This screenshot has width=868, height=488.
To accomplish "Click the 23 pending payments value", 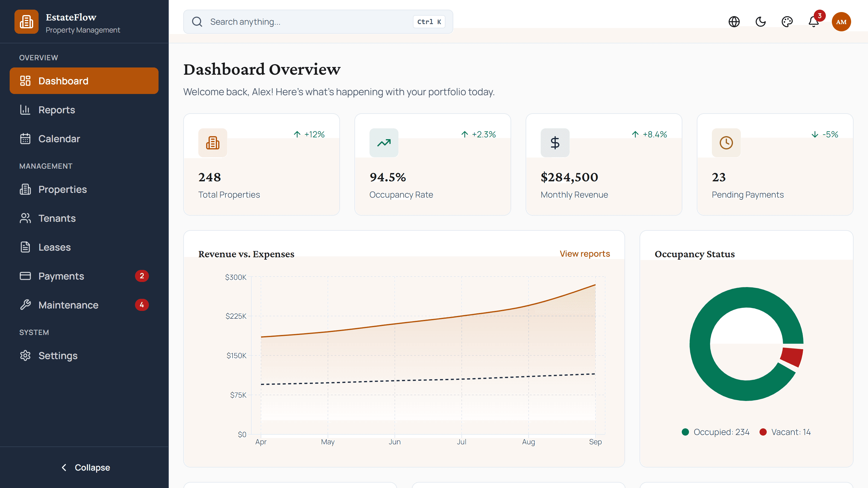I will (719, 177).
